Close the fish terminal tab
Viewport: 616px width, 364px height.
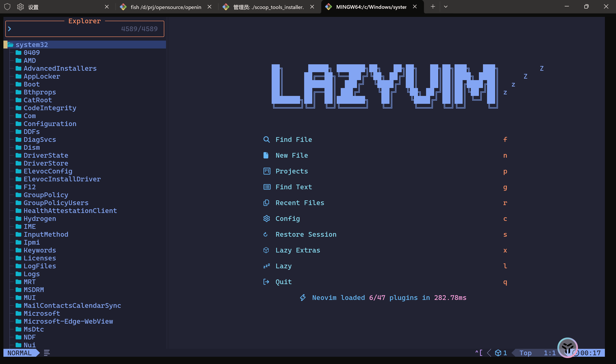pos(209,7)
